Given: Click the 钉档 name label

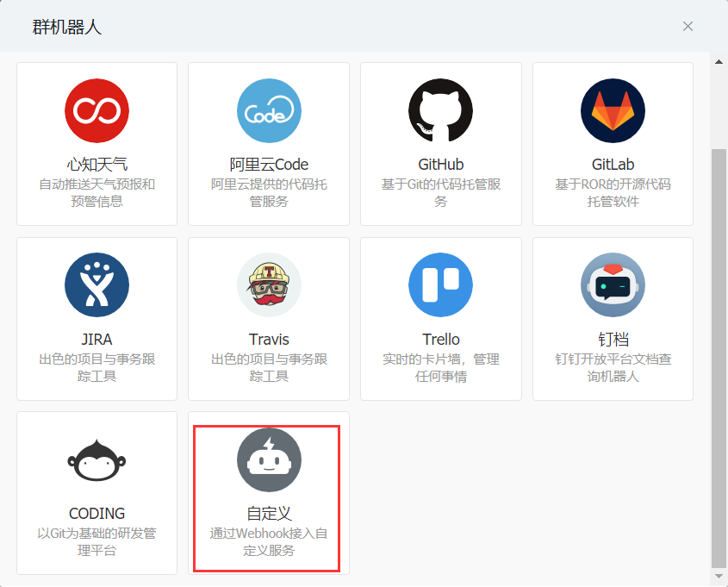Looking at the screenshot, I should pos(613,340).
